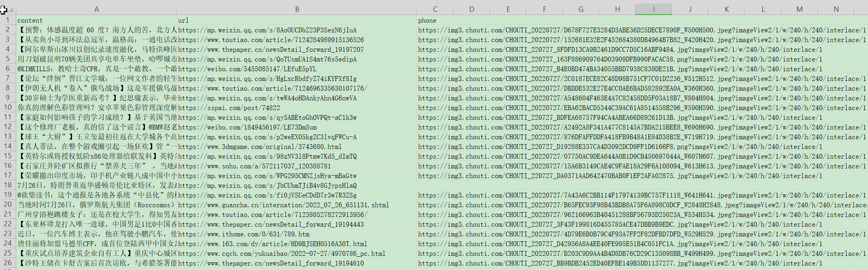
Task: Click content cell starting with @KIMKILLS
Action: pos(96,69)
